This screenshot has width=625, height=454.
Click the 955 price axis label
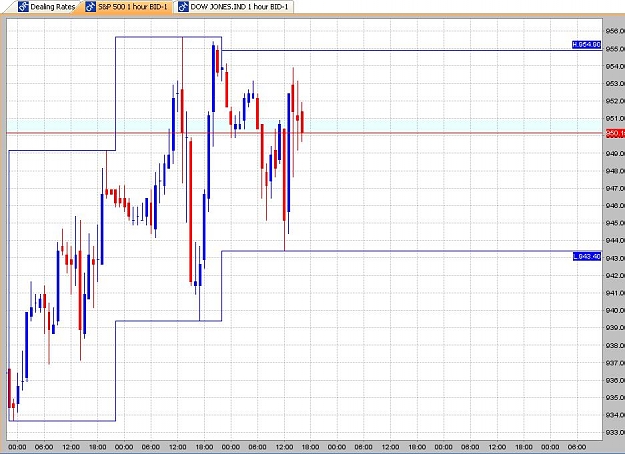(x=615, y=49)
